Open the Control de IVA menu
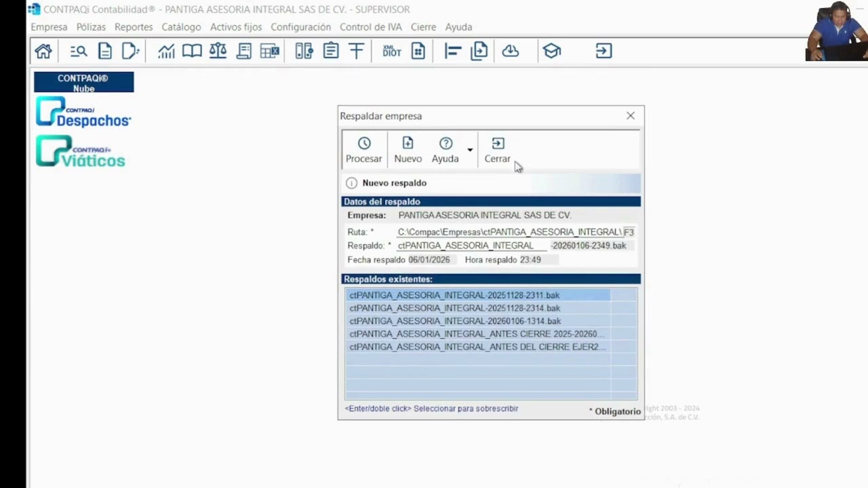Viewport: 868px width, 488px height. 371,27
